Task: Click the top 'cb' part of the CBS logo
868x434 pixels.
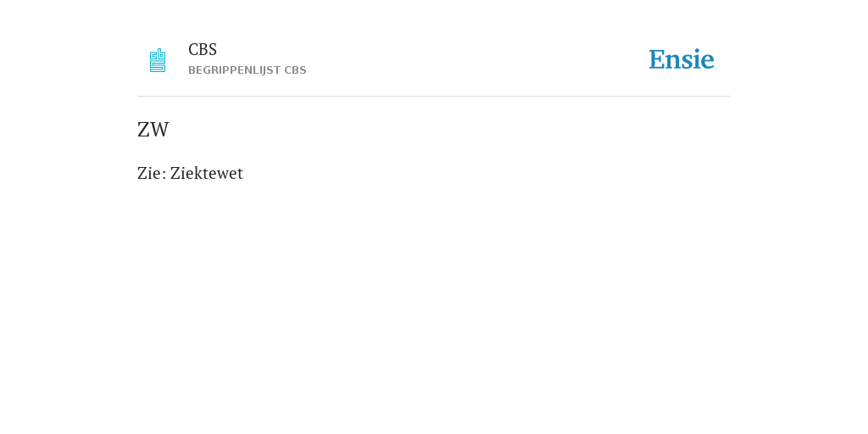Action: [158, 53]
